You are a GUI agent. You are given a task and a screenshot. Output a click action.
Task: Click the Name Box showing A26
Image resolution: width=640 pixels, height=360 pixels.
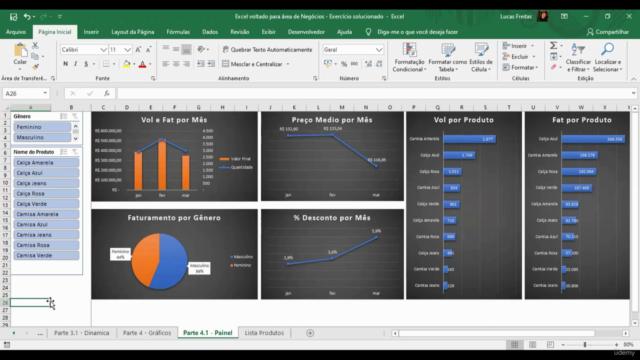click(25, 93)
